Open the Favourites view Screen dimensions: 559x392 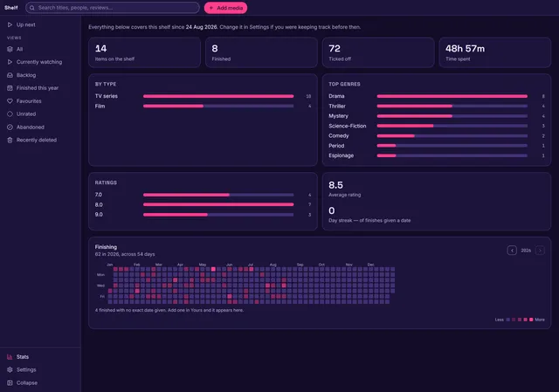[x=40, y=101]
